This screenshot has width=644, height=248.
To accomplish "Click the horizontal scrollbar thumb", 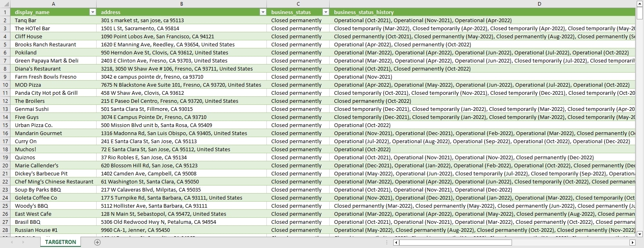I will [456, 242].
